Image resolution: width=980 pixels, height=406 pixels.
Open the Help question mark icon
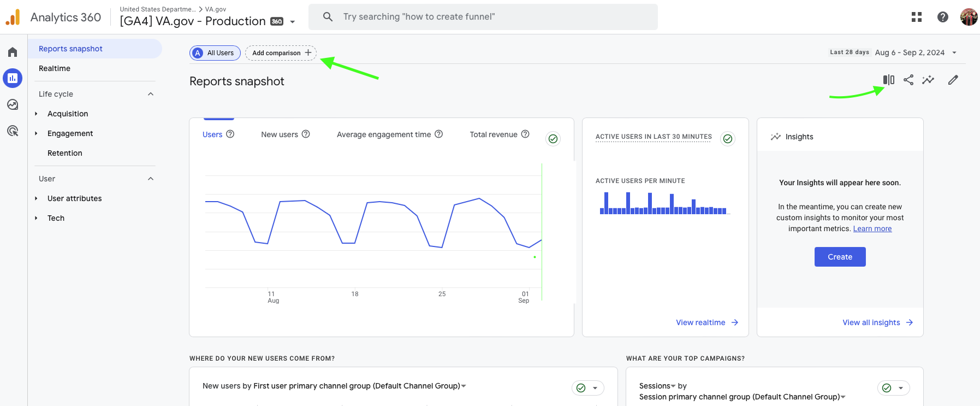coord(942,17)
